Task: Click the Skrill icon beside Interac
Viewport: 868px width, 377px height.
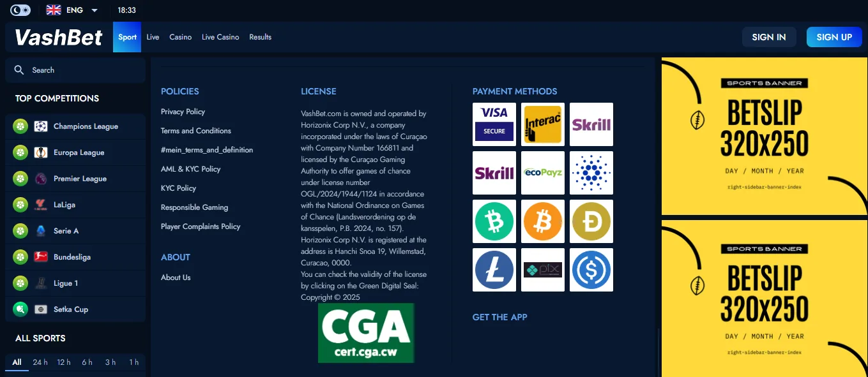Action: point(591,124)
